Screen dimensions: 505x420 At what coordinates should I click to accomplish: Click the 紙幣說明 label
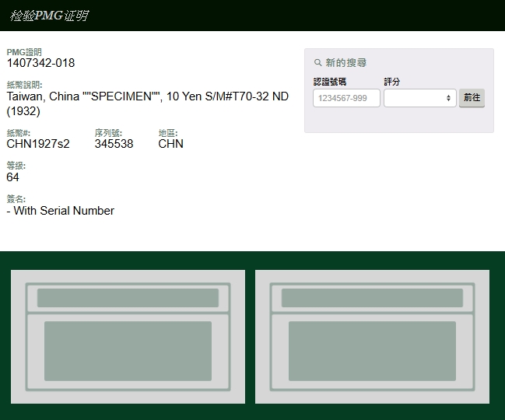[24, 85]
